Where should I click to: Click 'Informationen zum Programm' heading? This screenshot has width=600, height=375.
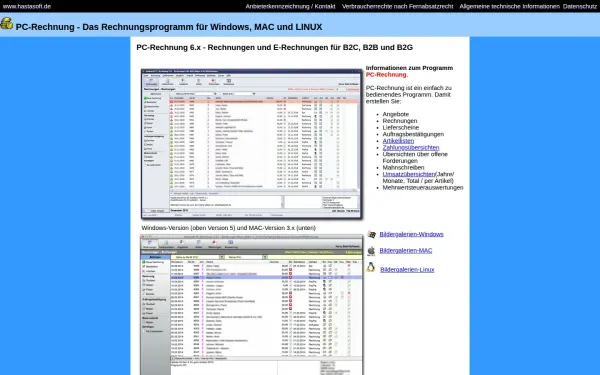(409, 68)
